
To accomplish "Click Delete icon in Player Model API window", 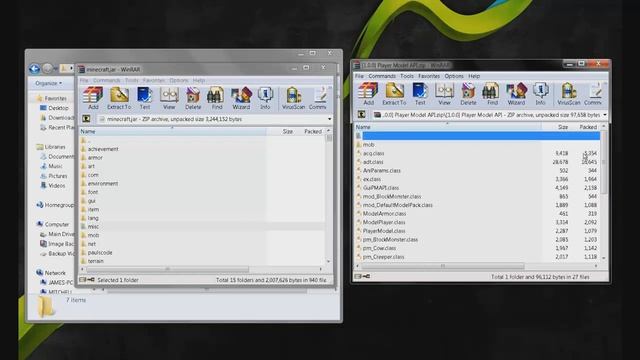I will tap(468, 94).
